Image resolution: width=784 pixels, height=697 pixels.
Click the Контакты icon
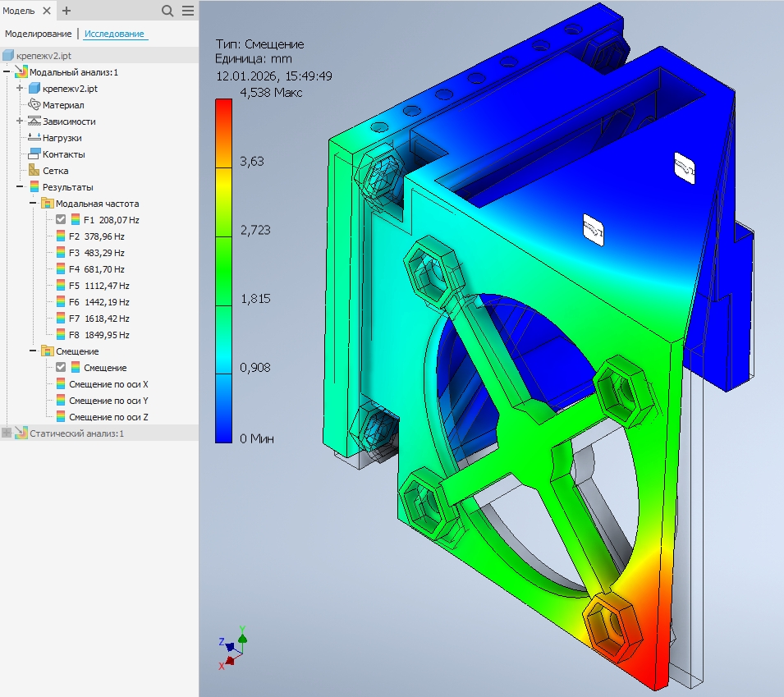(x=34, y=154)
